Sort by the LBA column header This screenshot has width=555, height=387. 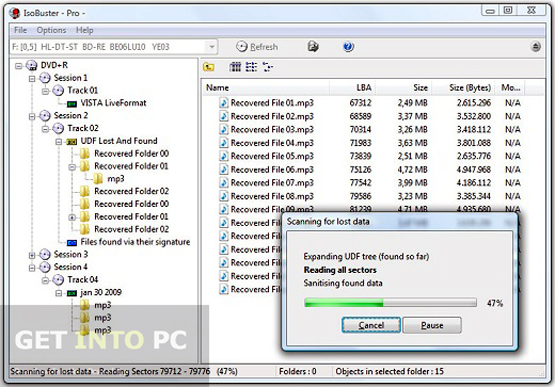353,87
